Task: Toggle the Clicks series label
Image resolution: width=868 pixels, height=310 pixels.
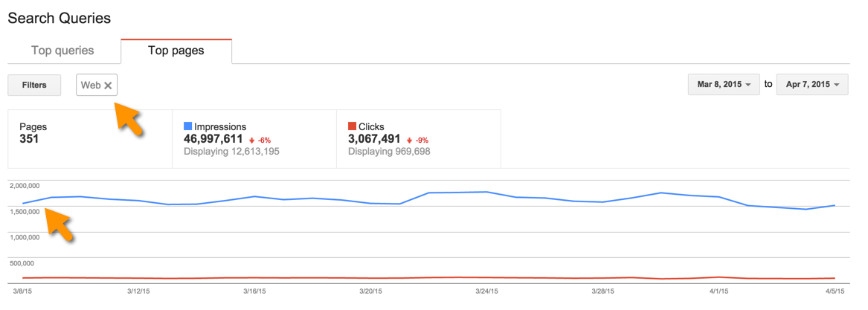Action: point(372,126)
